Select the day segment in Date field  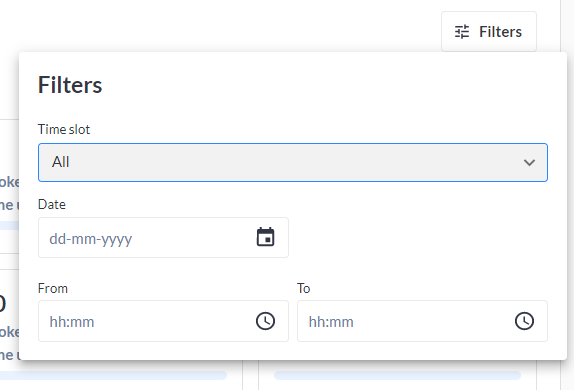click(58, 239)
